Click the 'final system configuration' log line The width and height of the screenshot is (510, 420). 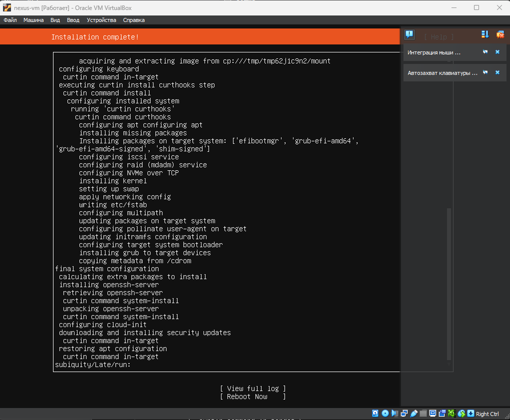tap(107, 269)
